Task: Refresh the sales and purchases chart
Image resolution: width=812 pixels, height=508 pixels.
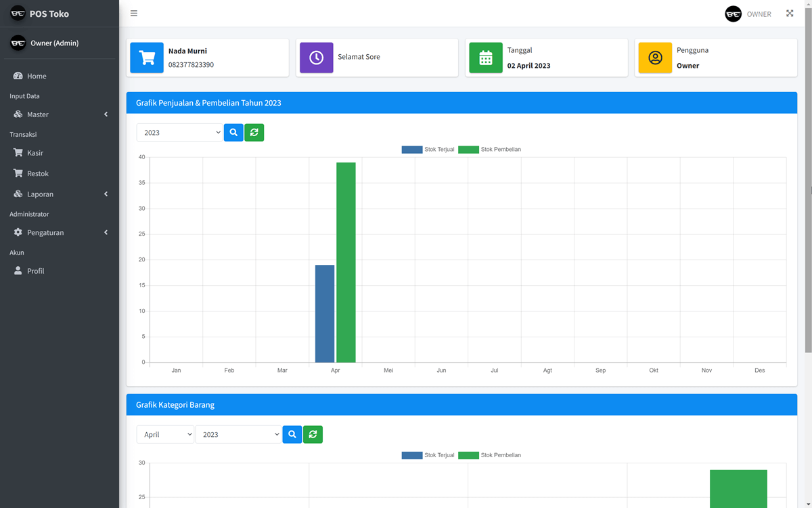Action: coord(254,133)
